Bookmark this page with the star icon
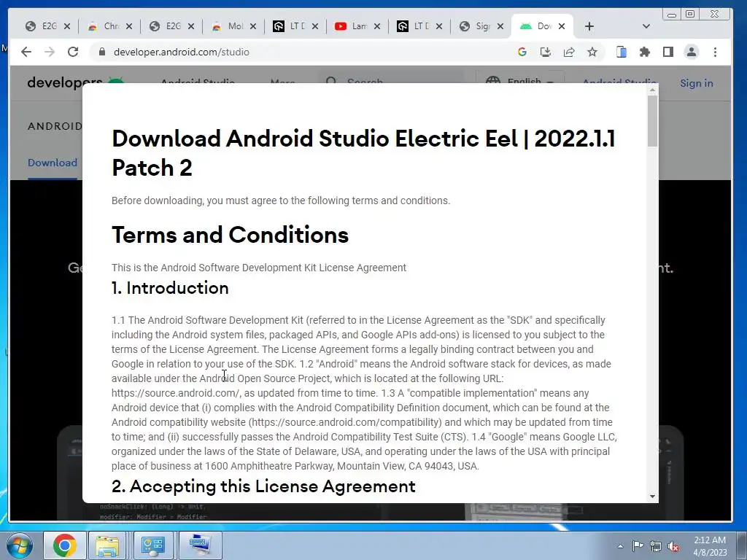This screenshot has height=560, width=747. (592, 52)
